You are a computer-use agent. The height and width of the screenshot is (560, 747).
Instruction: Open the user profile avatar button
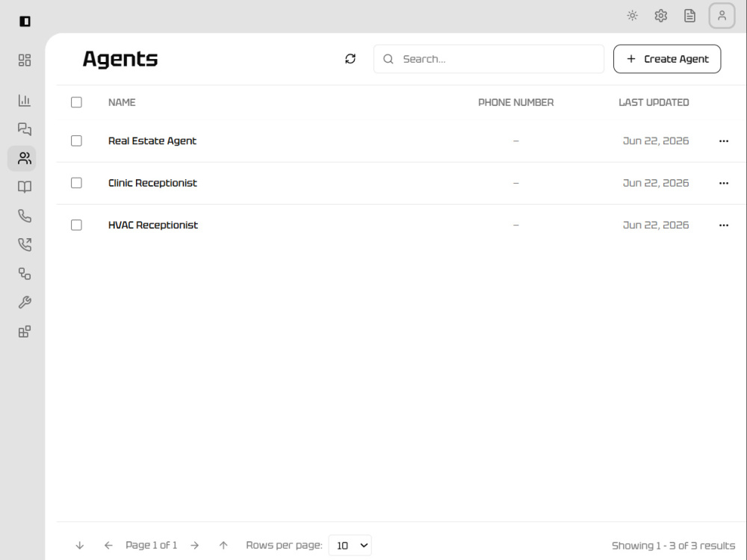point(722,16)
